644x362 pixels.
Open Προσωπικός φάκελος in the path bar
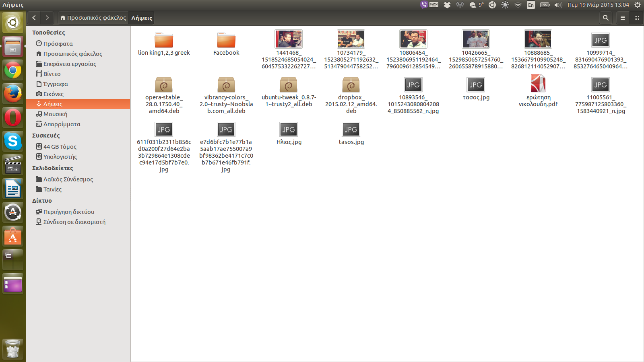click(x=93, y=18)
